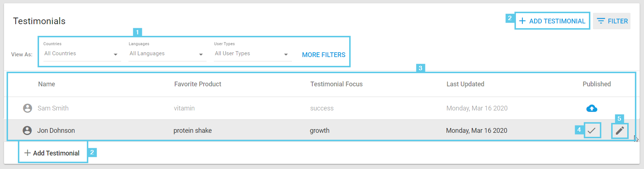Click Jon Dohnson's avatar icon
The image size is (644, 169).
point(27,131)
